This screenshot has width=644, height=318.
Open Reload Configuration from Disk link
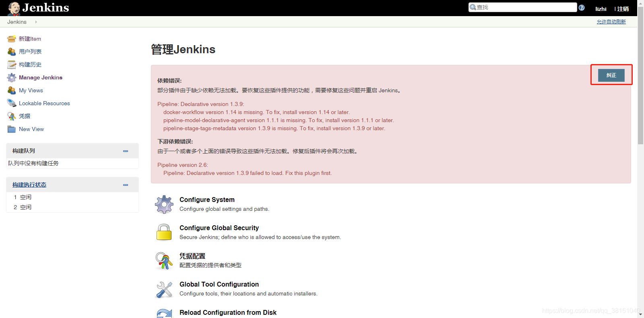[x=228, y=312]
